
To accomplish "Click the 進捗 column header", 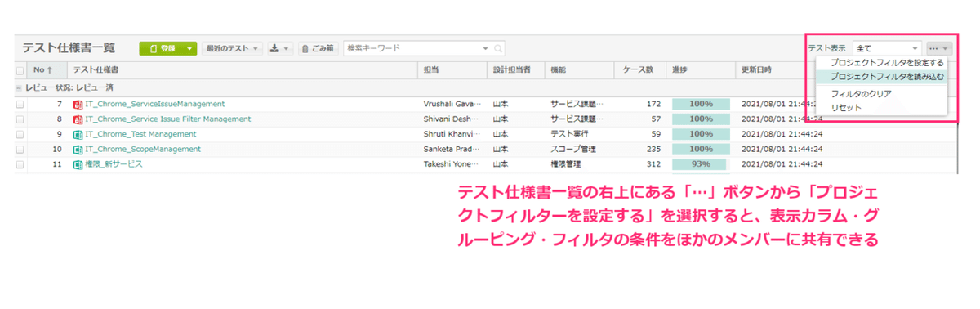I will 700,69.
